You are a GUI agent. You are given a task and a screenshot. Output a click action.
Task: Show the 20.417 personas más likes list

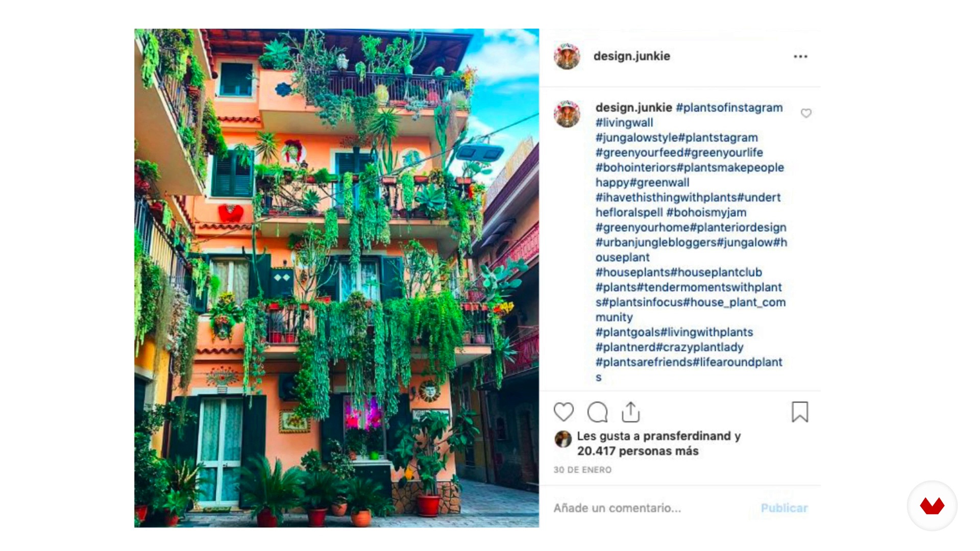pyautogui.click(x=638, y=451)
